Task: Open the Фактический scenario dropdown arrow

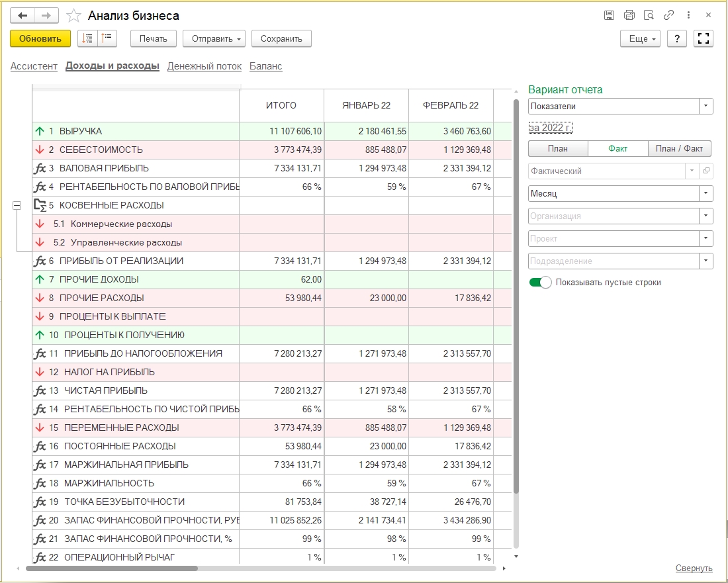Action: [692, 171]
